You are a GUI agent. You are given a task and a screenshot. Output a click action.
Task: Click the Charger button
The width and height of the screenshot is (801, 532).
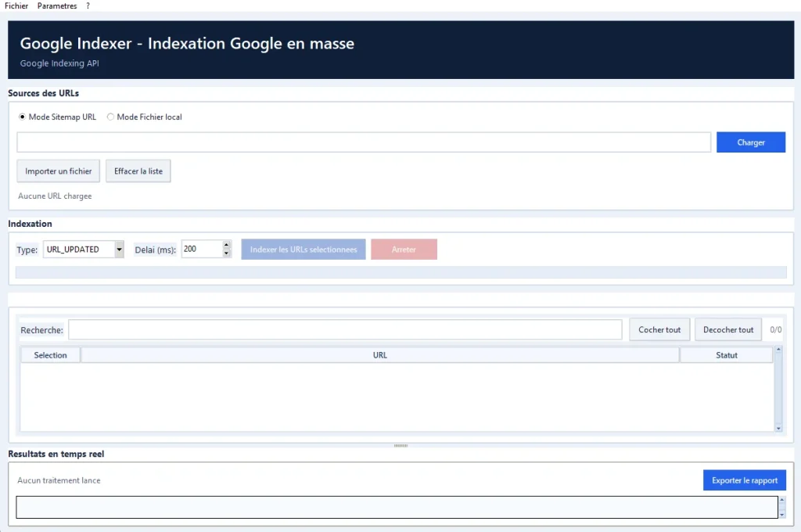750,142
